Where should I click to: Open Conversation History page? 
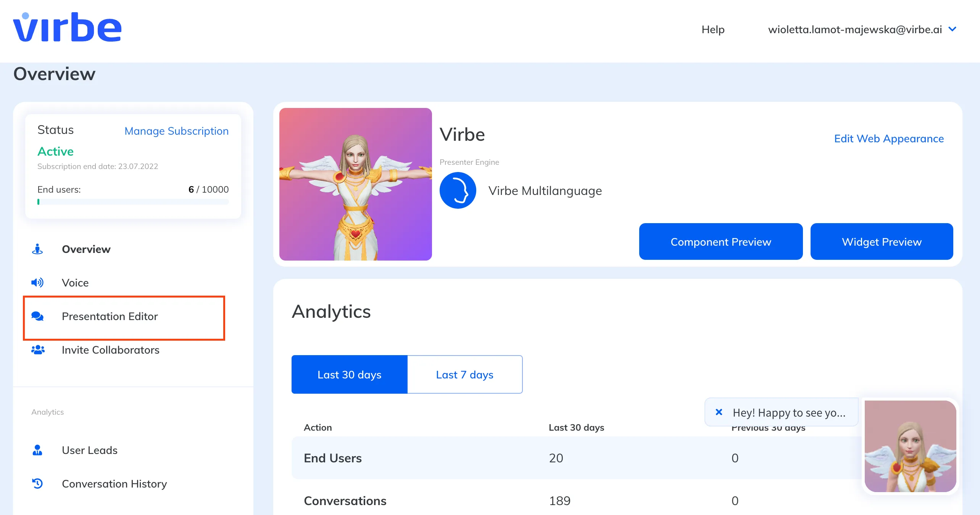(x=114, y=484)
